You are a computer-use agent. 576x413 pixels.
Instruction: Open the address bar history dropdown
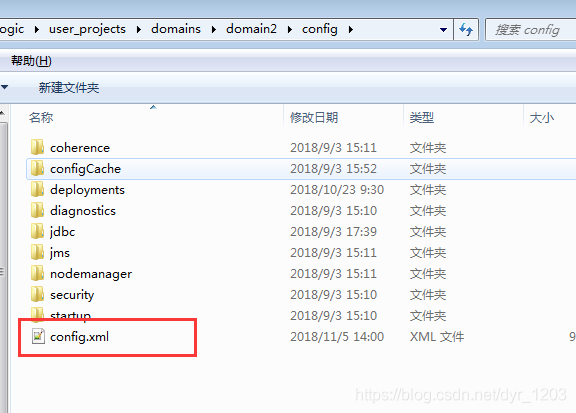point(443,29)
